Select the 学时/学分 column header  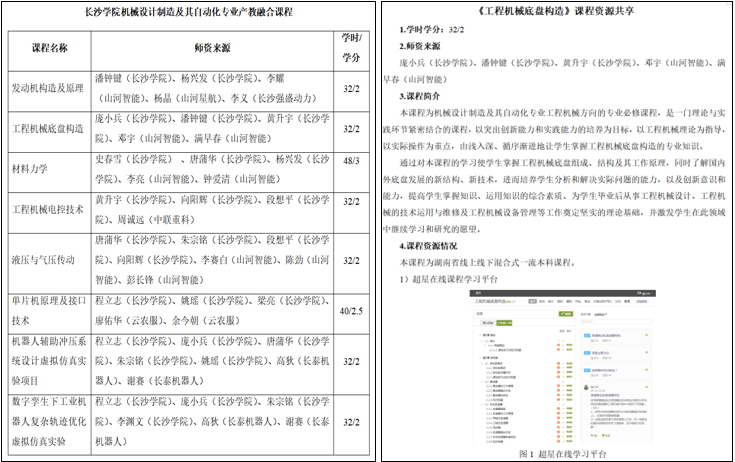tap(352, 47)
